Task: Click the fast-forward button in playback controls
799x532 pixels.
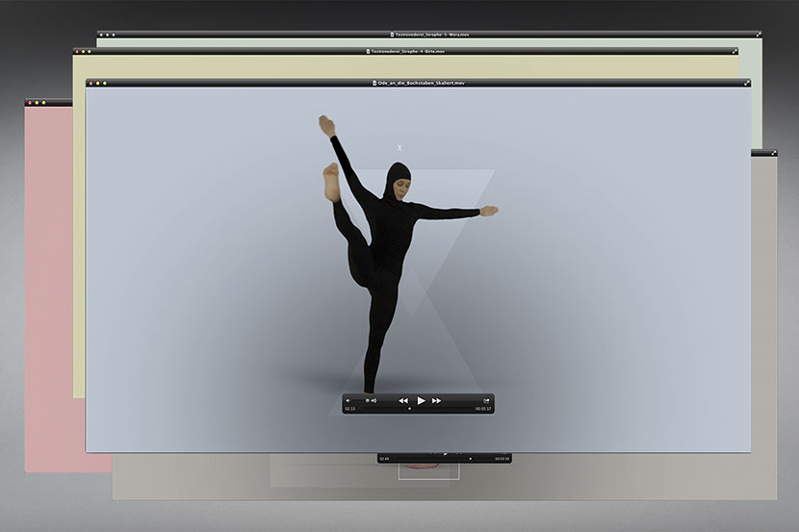Action: pos(437,400)
